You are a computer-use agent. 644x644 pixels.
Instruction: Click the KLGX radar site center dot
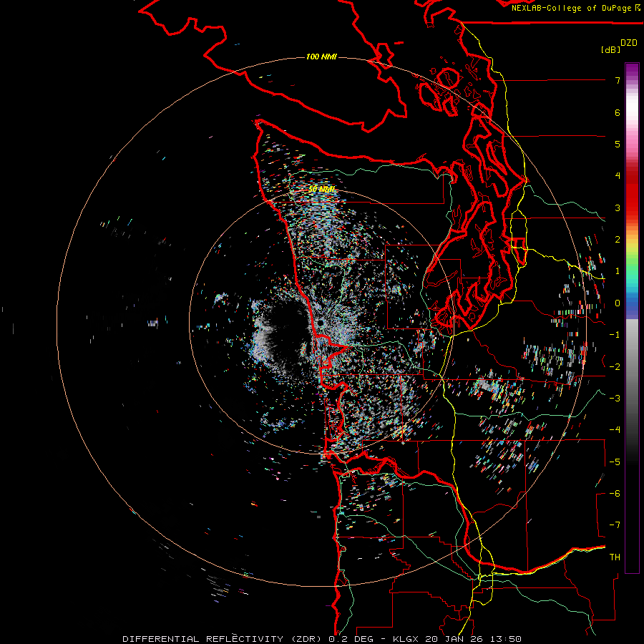pos(321,323)
